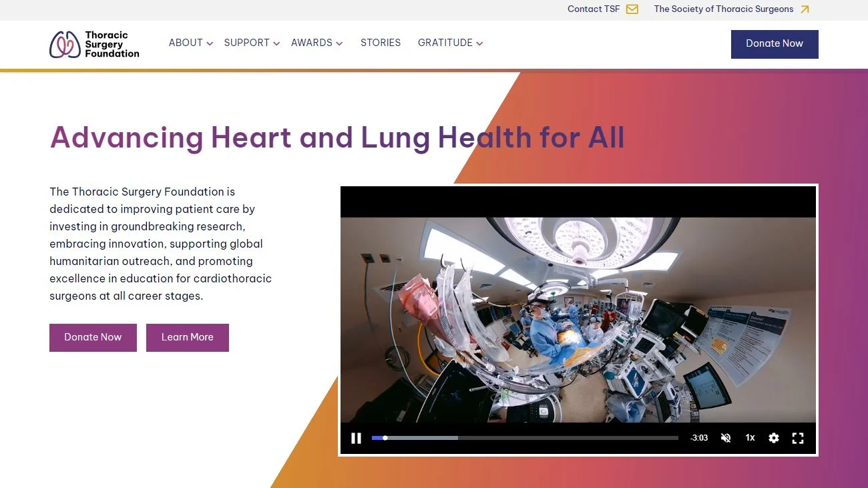
Task: Open the SUPPORT menu item
Action: point(247,43)
